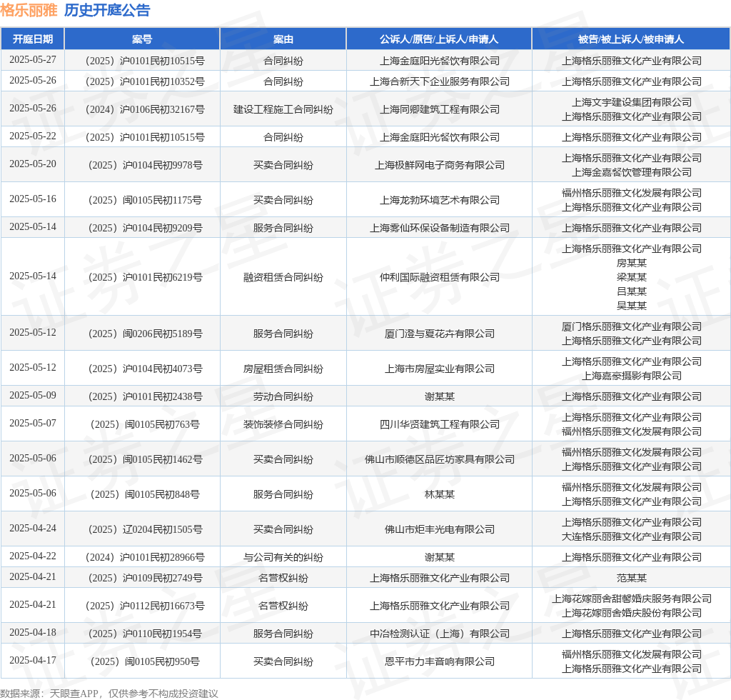Click case reason 融资租赁合同纠纷
Screen dimensions: 731x700
click(x=283, y=277)
